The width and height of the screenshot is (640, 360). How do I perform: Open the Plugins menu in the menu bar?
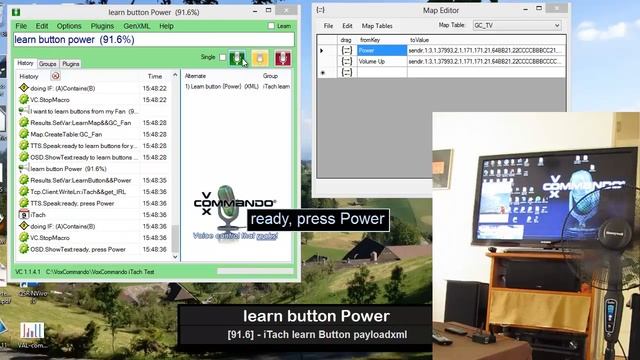[x=102, y=26]
